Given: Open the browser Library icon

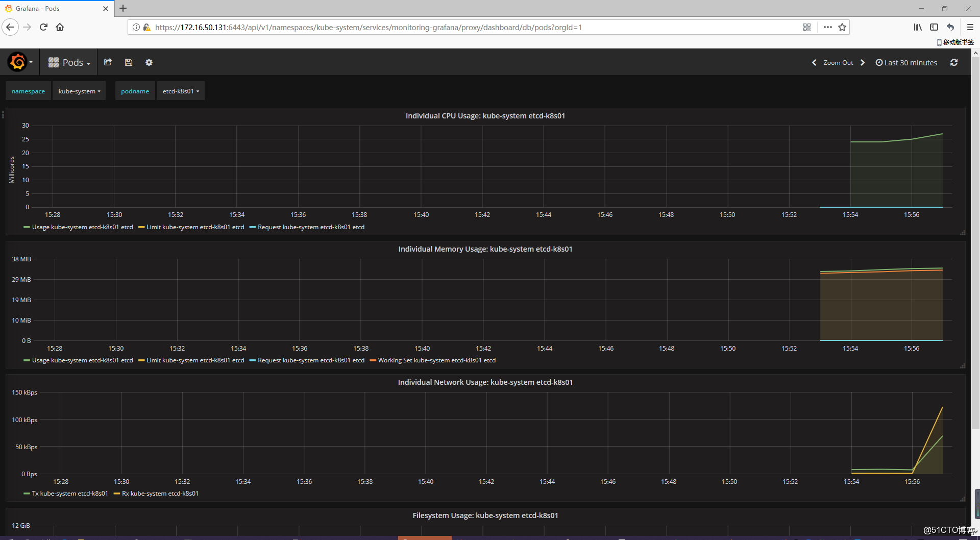Looking at the screenshot, I should (918, 27).
